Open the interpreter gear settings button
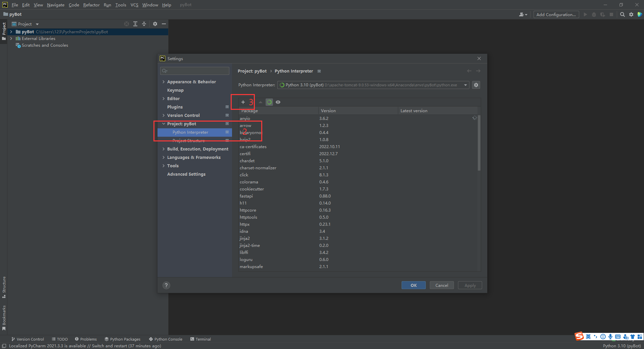This screenshot has height=349, width=644. coord(476,85)
